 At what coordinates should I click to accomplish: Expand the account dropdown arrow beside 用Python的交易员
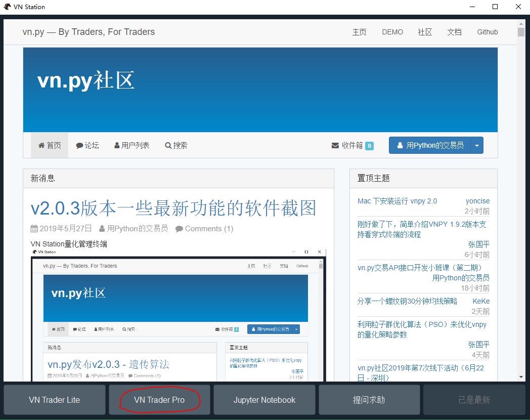point(476,145)
